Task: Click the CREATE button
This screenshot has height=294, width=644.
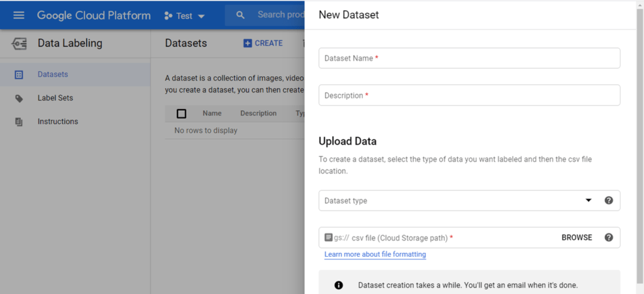Action: click(x=263, y=43)
